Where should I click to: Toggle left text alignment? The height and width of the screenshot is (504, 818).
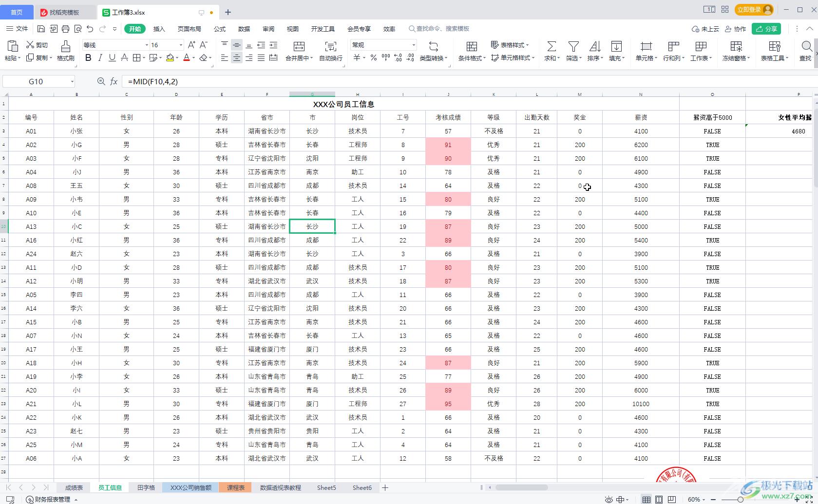click(224, 58)
